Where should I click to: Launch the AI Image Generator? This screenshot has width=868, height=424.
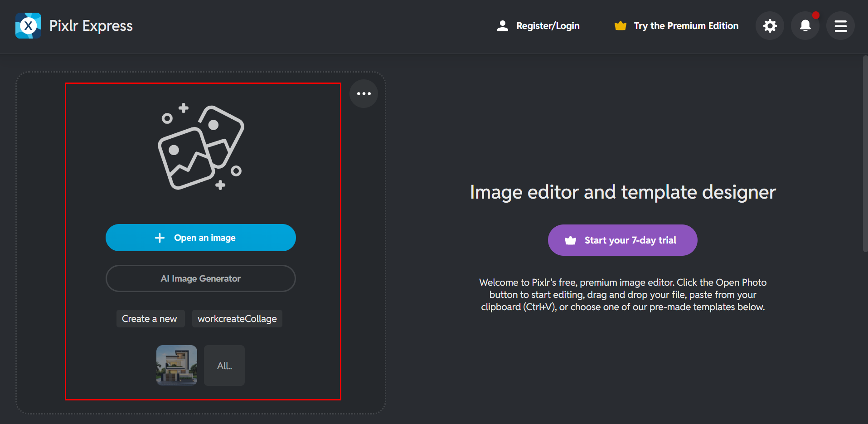pos(201,278)
